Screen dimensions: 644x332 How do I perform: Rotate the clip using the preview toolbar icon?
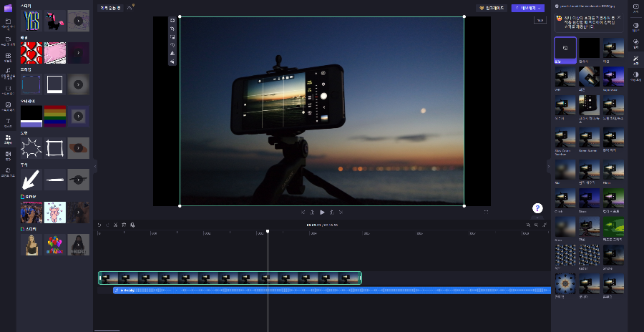[x=172, y=45]
